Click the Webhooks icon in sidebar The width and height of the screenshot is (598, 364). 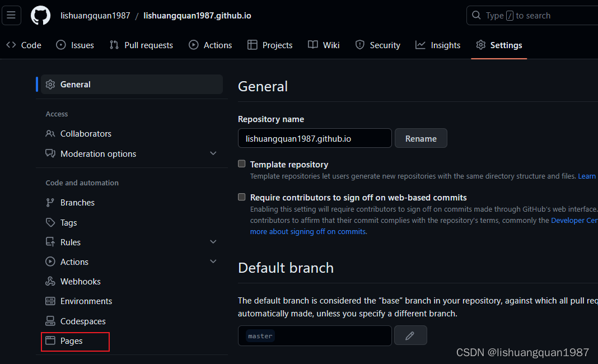tap(50, 282)
